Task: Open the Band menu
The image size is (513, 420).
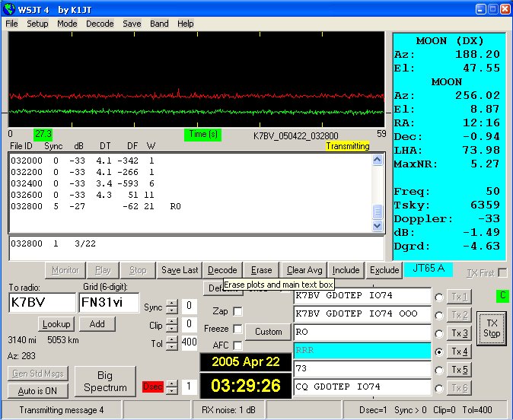Action: point(159,24)
